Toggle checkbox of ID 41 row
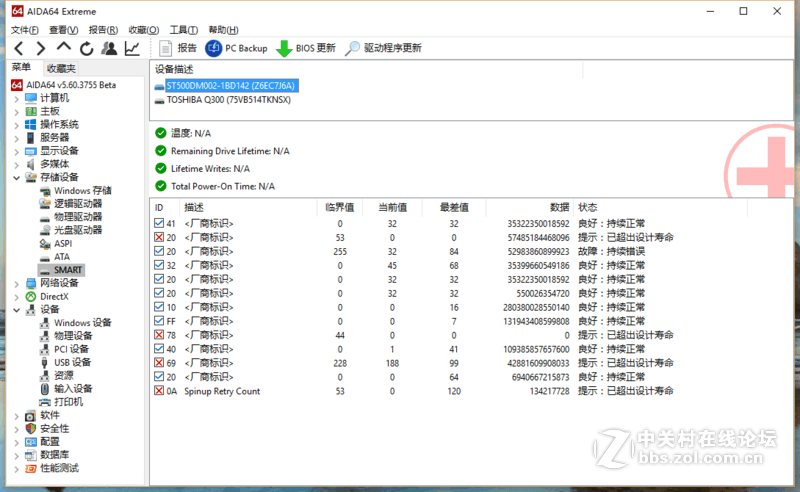 (x=159, y=223)
